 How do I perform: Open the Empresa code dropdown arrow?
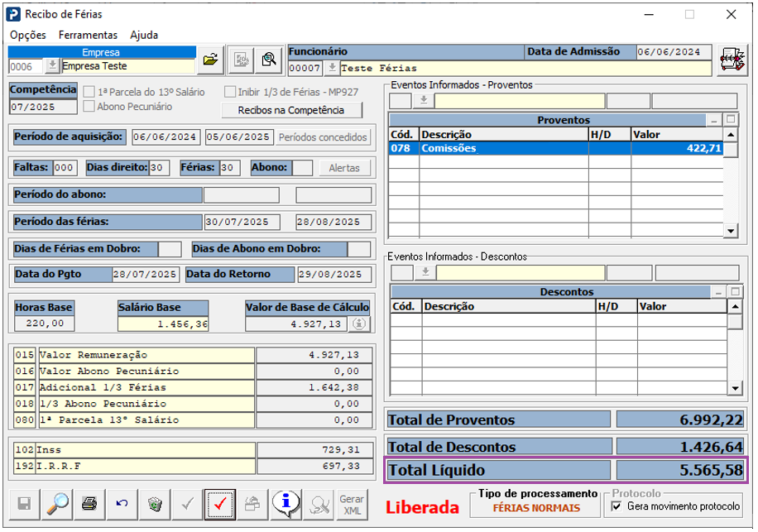[x=52, y=66]
